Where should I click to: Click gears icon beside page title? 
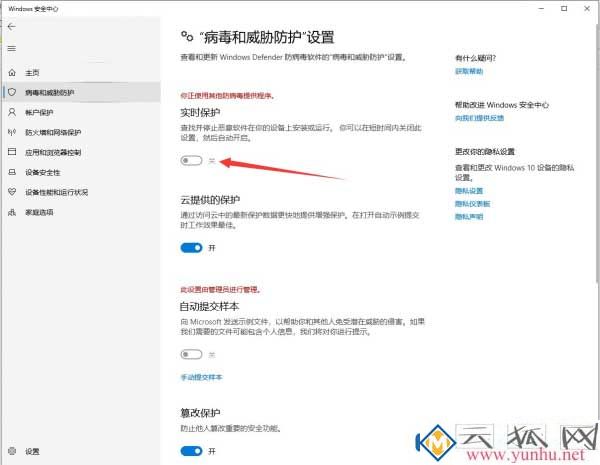[187, 37]
